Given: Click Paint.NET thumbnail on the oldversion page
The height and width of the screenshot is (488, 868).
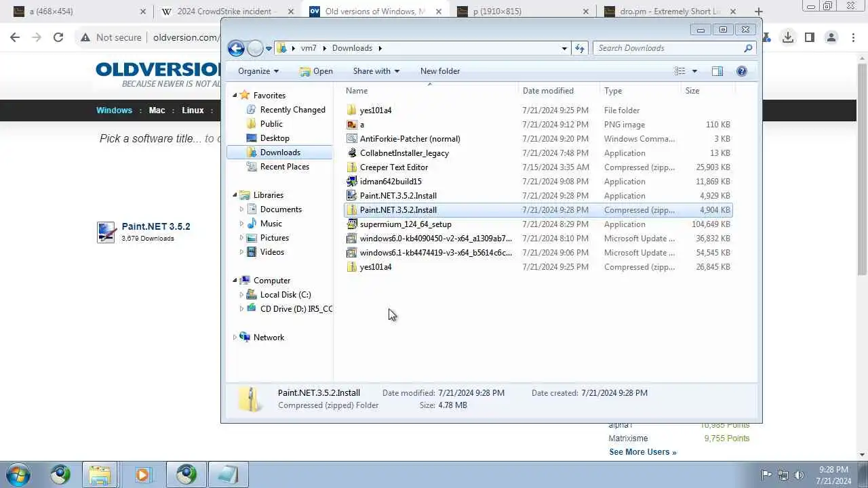Looking at the screenshot, I should pos(106,232).
